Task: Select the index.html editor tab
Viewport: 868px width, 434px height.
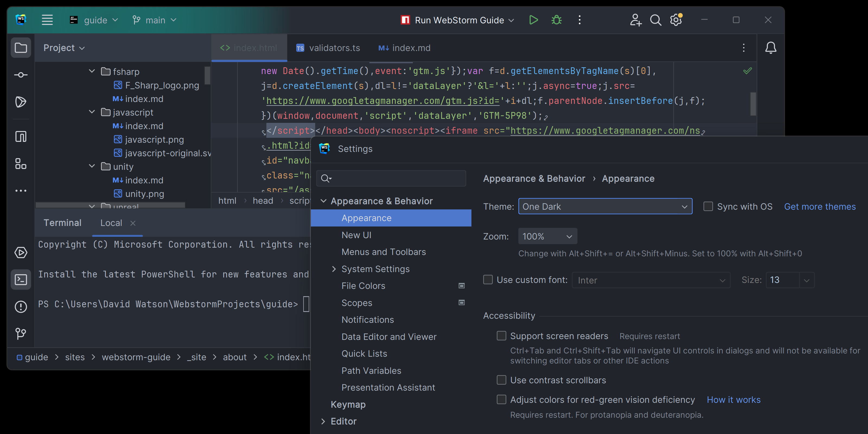Action: [249, 48]
